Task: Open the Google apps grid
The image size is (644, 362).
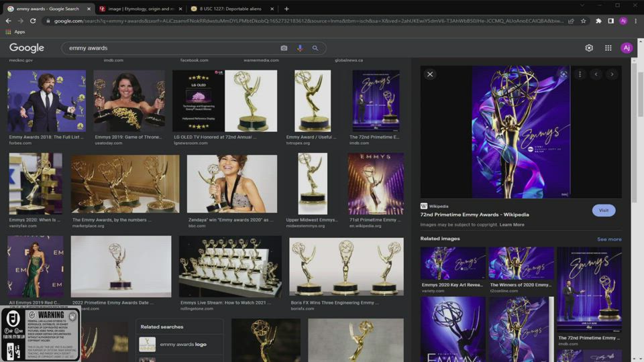Action: (608, 48)
